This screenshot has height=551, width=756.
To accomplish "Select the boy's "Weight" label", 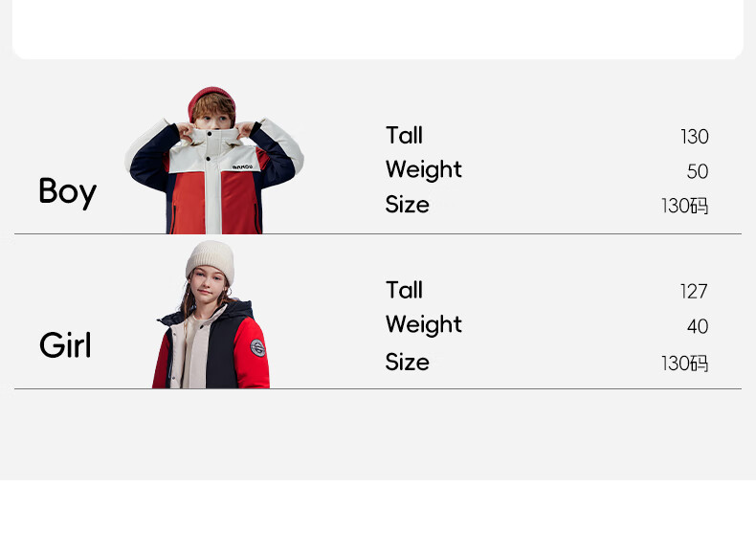I will coord(423,170).
